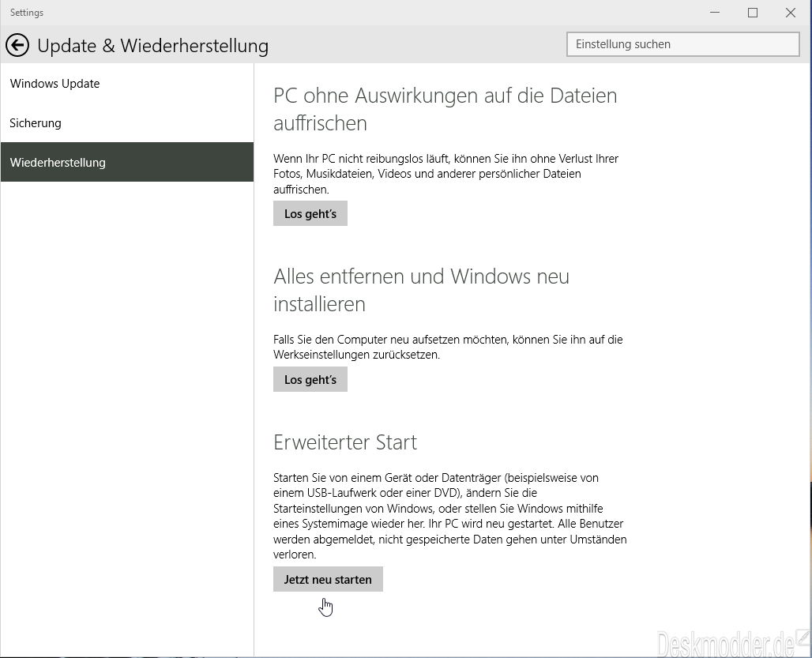The width and height of the screenshot is (812, 658).
Task: Click the Einstellung suchen search field
Action: (x=683, y=44)
